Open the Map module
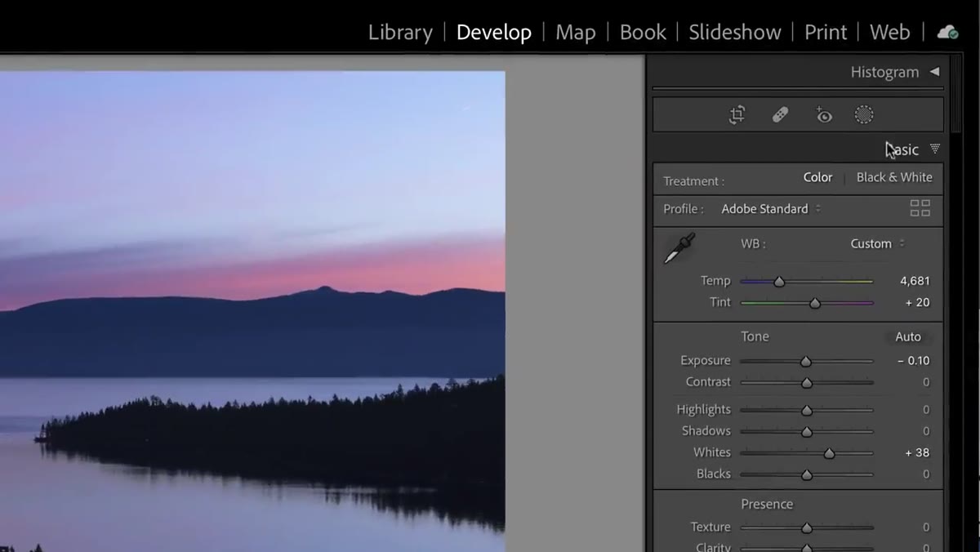 pyautogui.click(x=576, y=32)
